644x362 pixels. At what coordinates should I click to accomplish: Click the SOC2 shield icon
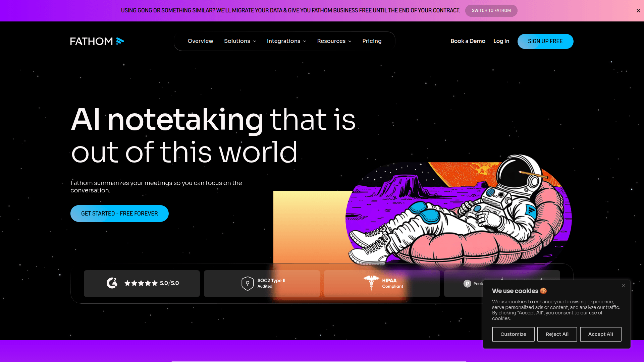(x=248, y=284)
